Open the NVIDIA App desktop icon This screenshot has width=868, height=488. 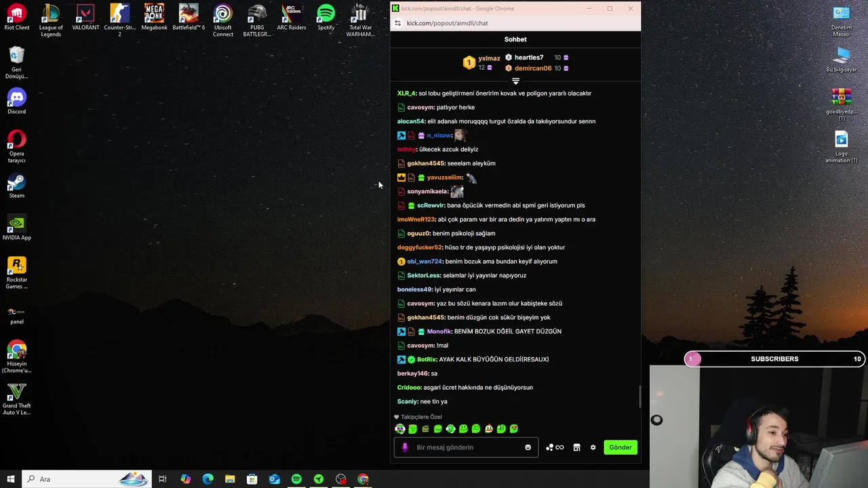(x=17, y=228)
